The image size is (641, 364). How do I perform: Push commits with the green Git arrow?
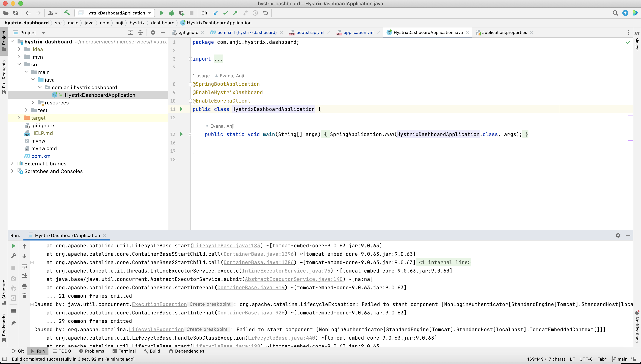pos(235,13)
